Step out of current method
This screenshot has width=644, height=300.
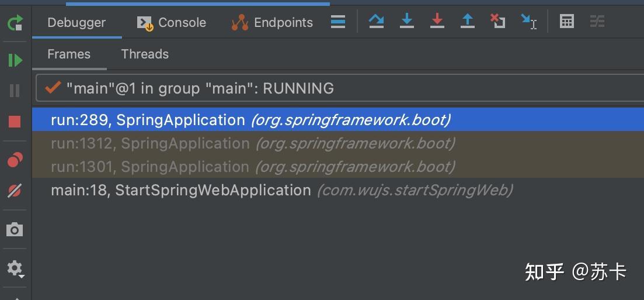coord(468,21)
